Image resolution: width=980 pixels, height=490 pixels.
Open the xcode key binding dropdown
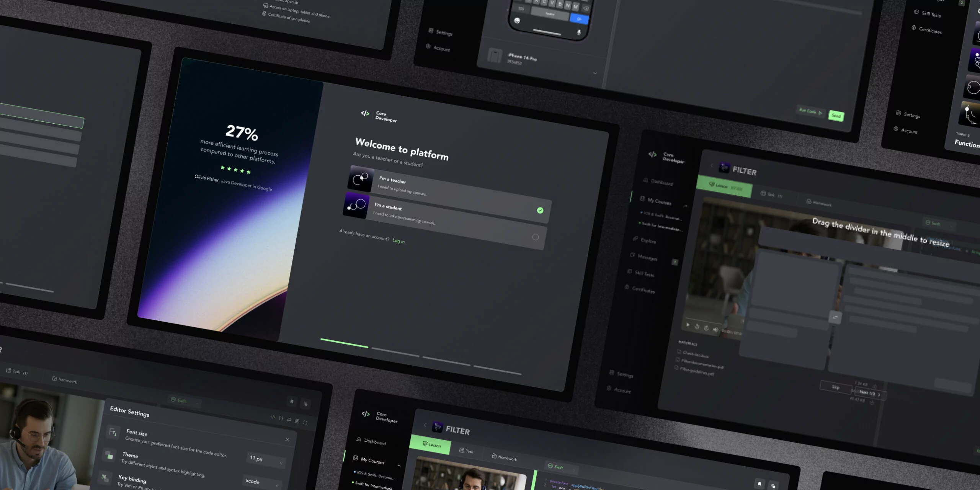[x=264, y=482]
